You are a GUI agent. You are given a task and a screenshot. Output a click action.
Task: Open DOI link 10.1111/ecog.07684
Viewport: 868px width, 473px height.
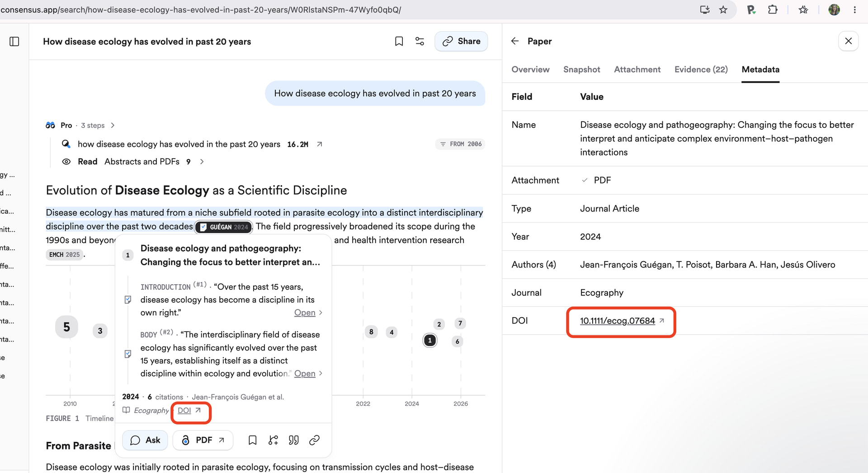(x=617, y=321)
